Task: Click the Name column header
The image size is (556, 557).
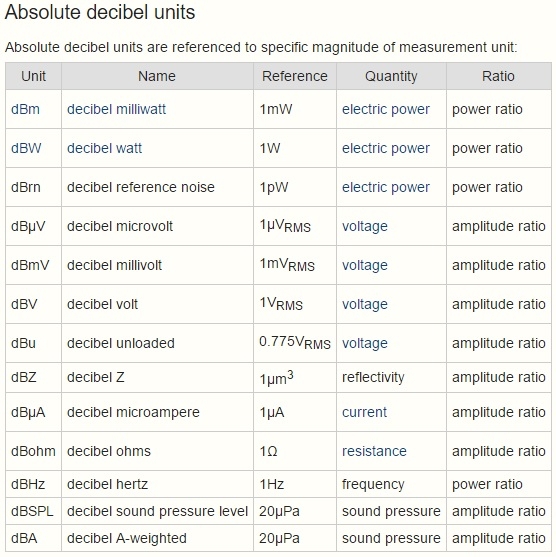Action: (157, 76)
